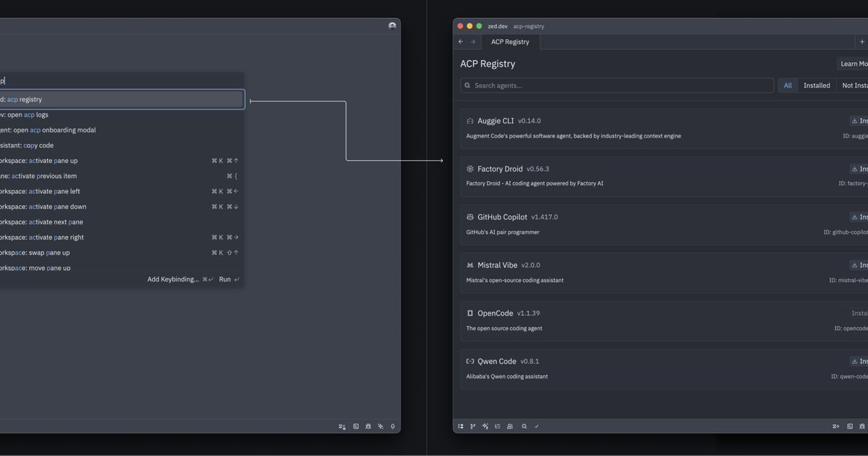Click project search magnifier in ACP Registry status bar

(x=524, y=426)
